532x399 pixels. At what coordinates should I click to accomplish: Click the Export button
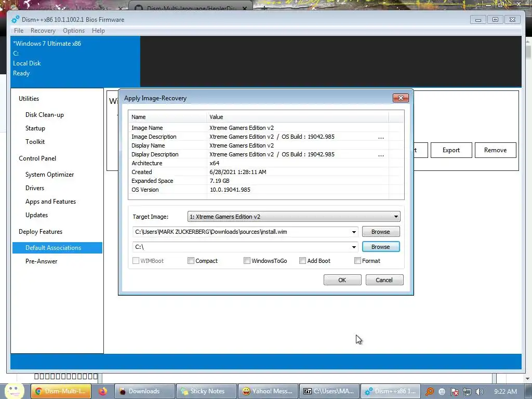[451, 150]
